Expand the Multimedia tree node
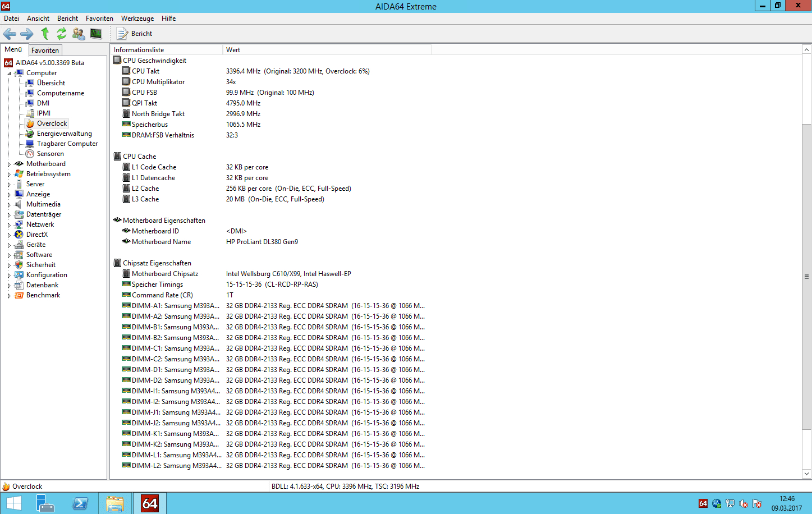Screen dimensions: 812x514 click(9, 205)
